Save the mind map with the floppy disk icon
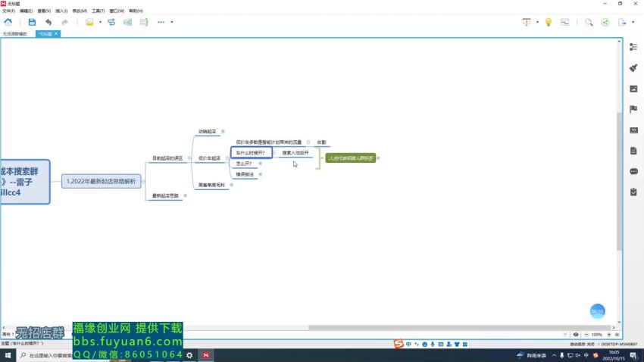The width and height of the screenshot is (644, 362). point(32,23)
